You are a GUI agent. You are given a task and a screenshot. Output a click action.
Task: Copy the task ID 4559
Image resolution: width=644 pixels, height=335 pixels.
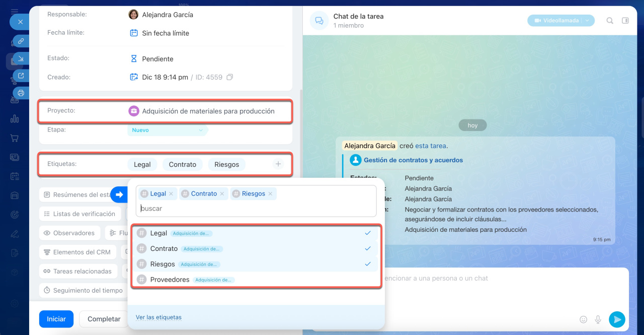[229, 77]
